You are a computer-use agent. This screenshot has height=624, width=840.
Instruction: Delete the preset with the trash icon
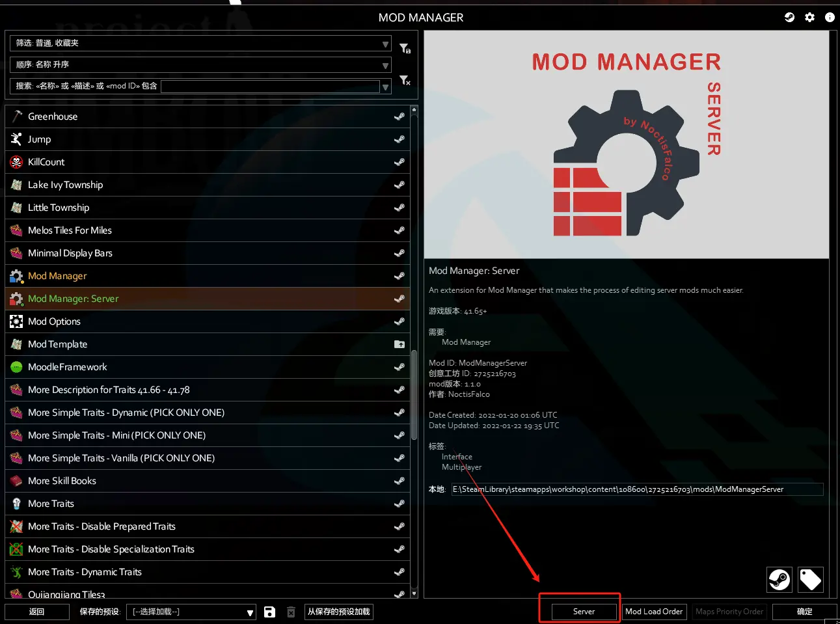291,612
